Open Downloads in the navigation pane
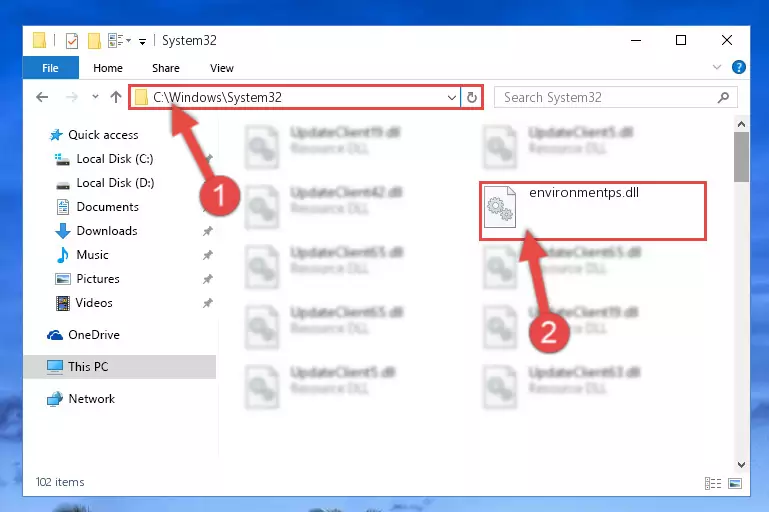The width and height of the screenshot is (769, 512). pos(107,231)
